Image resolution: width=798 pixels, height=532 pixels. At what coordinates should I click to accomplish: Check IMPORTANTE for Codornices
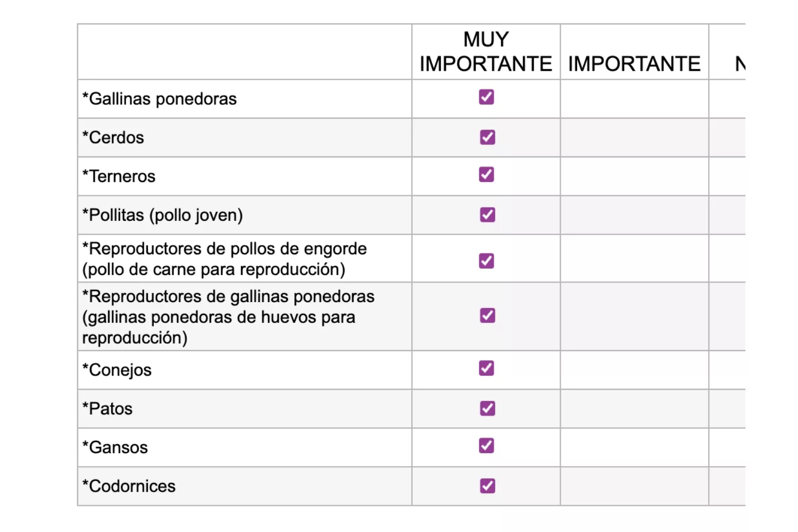pos(634,485)
